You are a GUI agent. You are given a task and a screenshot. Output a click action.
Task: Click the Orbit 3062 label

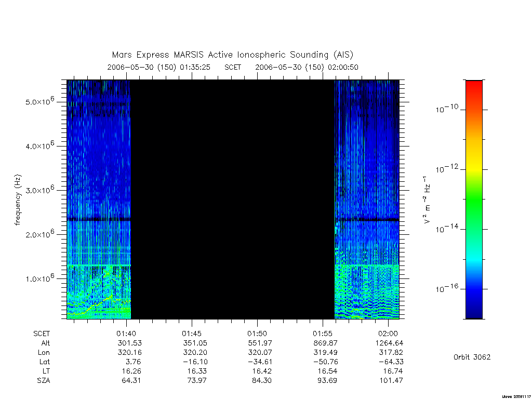coord(472,357)
